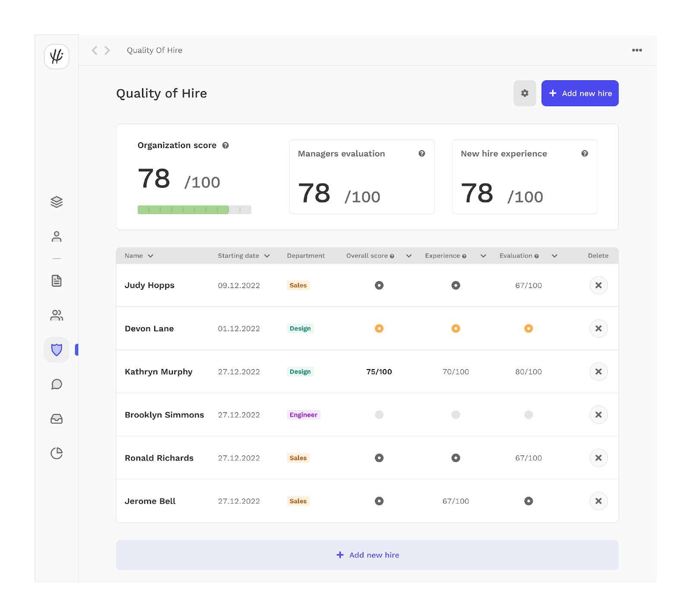The height and width of the screenshot is (616, 691).
Task: Click the Organization score progress bar
Action: (194, 209)
